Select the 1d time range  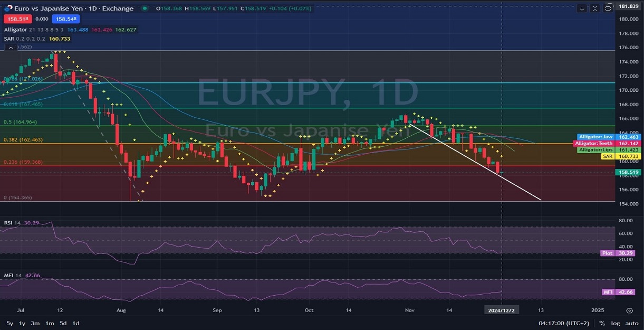(76, 323)
